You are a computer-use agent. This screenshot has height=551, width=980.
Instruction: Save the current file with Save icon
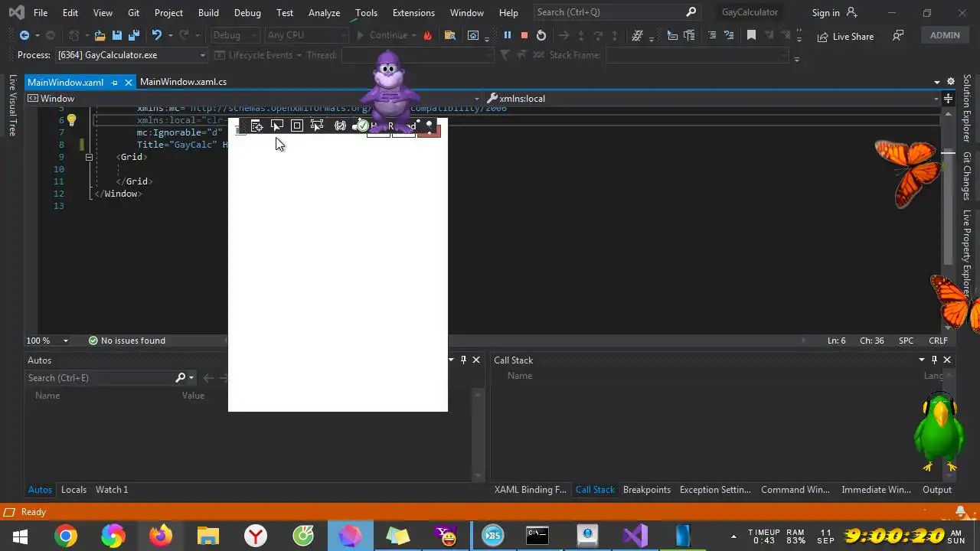point(116,35)
